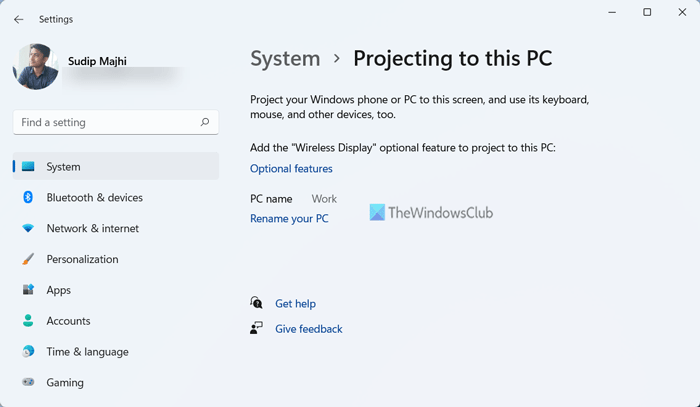Click the Personalization paintbrush icon
700x407 pixels.
click(28, 259)
